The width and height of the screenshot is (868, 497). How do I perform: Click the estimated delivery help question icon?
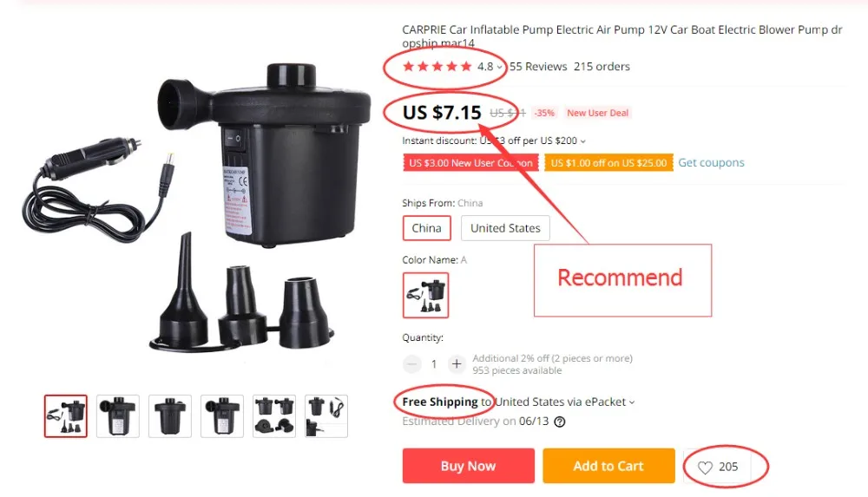[560, 422]
